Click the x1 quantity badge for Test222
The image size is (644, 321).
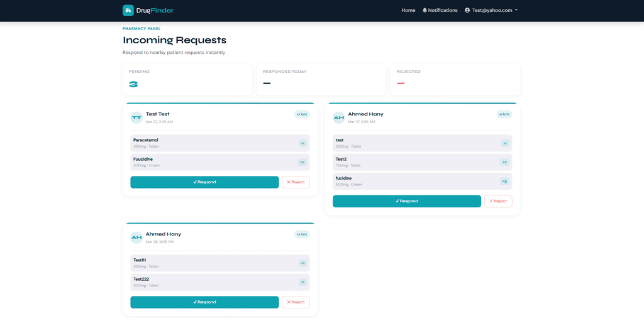coord(303,282)
